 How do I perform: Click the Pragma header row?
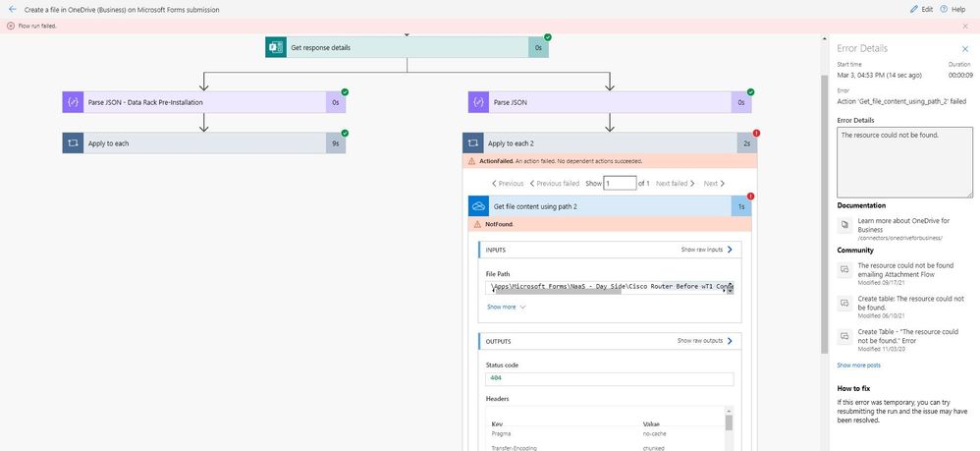[x=605, y=433]
